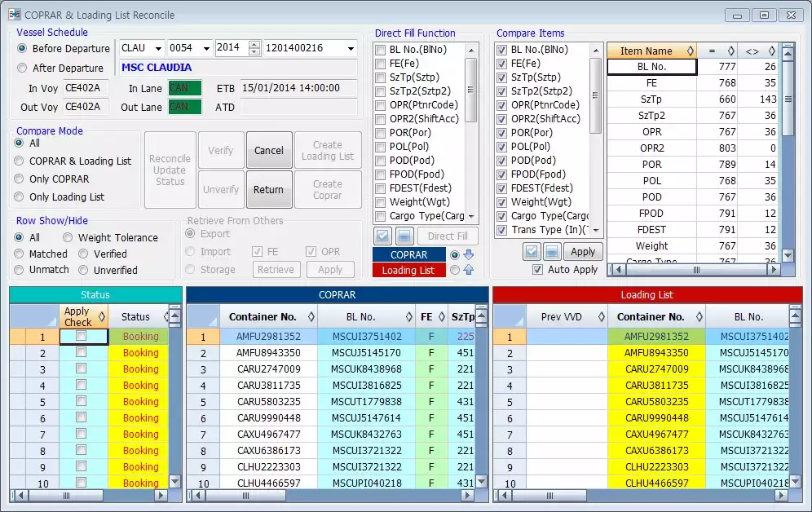This screenshot has height=512, width=812.
Task: Sort COPRAR grid by BL No. diamond
Action: pyautogui.click(x=408, y=317)
